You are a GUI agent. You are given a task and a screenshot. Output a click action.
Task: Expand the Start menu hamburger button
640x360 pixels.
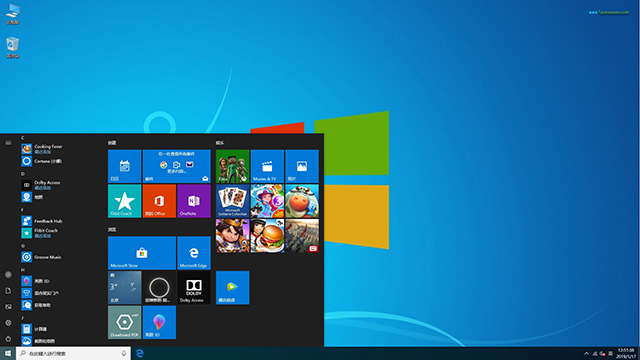pos(8,143)
